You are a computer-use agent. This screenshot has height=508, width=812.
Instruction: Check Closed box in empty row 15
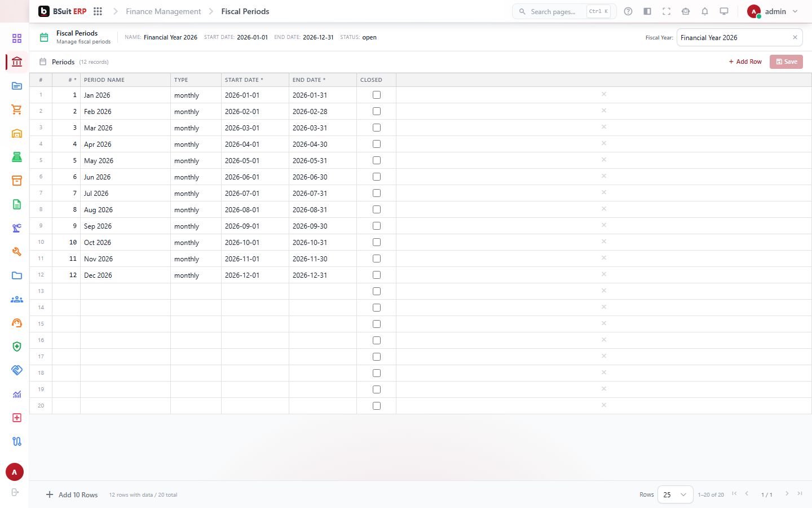pos(377,324)
